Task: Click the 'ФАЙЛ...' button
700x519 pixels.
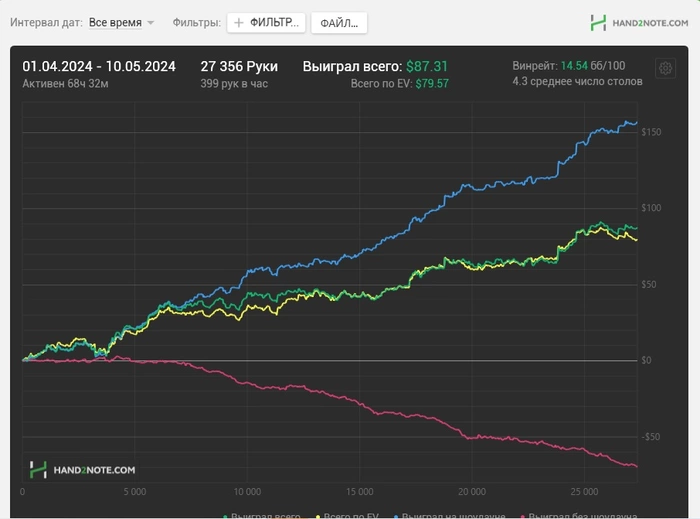Action: (339, 23)
